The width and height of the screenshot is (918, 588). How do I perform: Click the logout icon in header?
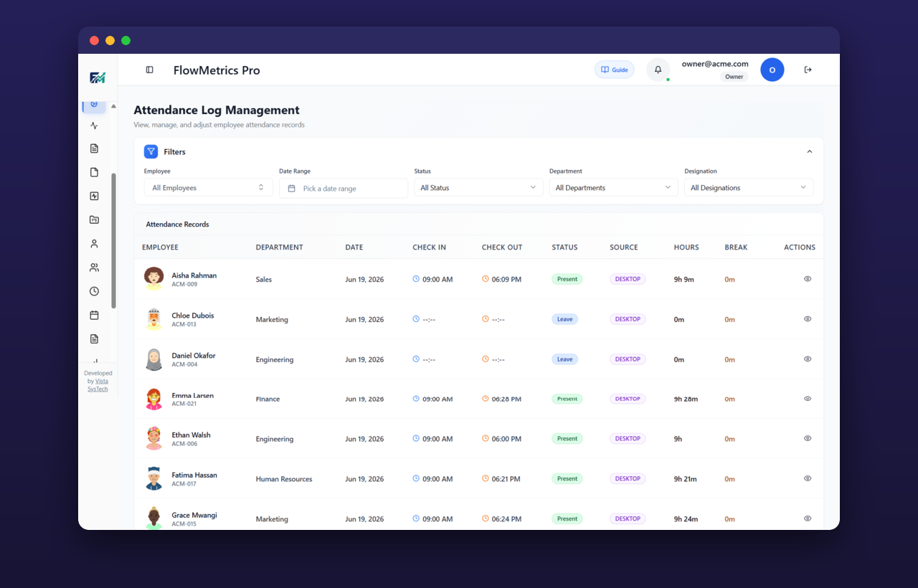808,70
